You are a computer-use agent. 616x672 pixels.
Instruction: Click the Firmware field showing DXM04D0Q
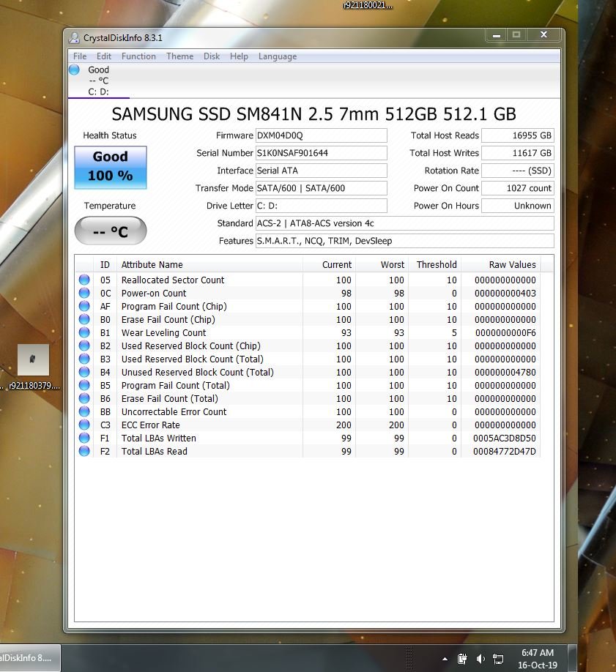(321, 135)
